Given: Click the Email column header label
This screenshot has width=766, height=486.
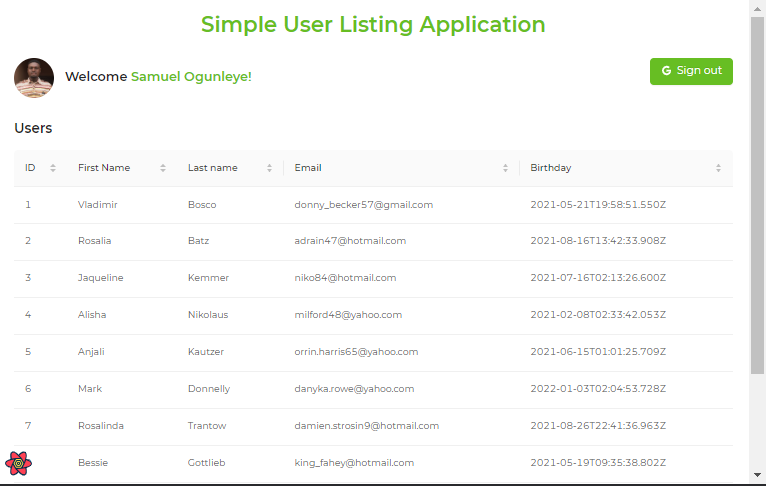Looking at the screenshot, I should coord(308,168).
